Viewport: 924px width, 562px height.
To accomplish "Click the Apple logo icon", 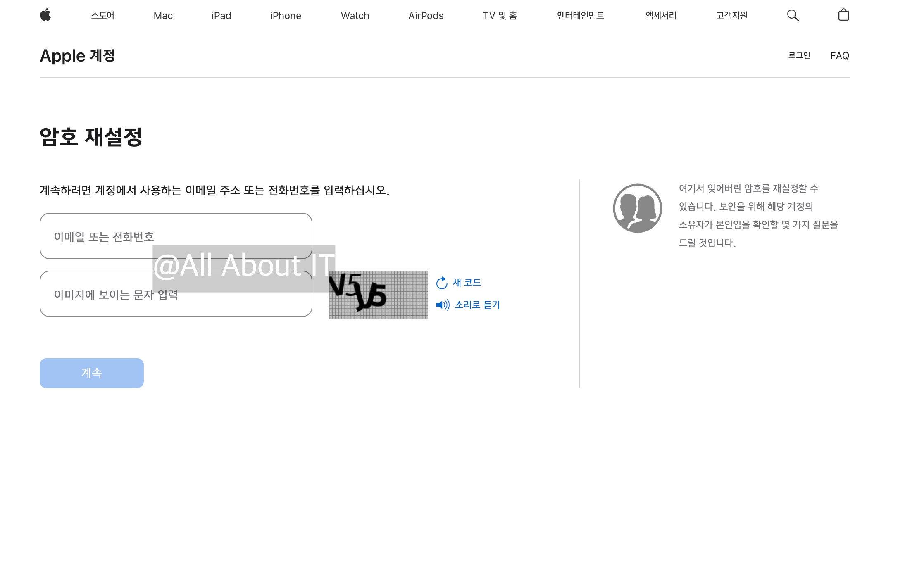I will 45,15.
